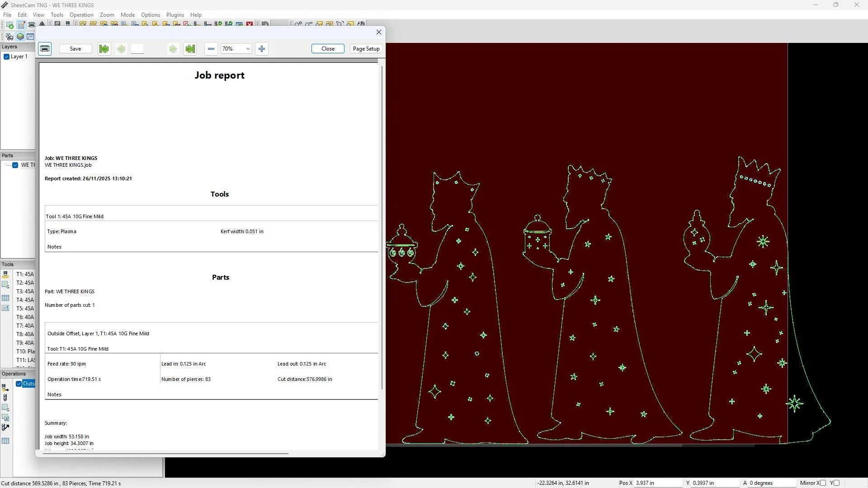Open the Operation menu

(81, 15)
